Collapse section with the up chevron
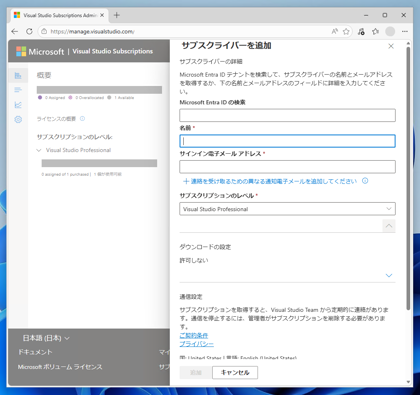This screenshot has height=395, width=420. [x=389, y=226]
